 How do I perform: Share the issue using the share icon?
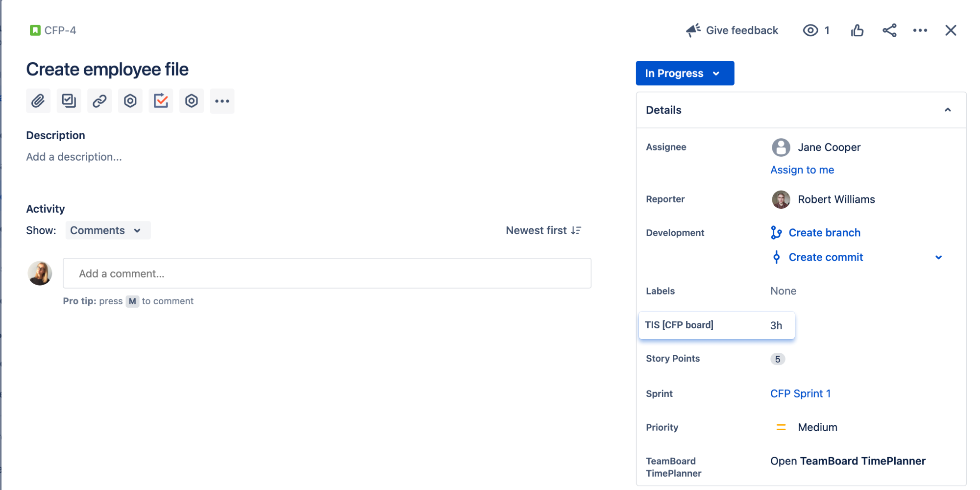(889, 30)
